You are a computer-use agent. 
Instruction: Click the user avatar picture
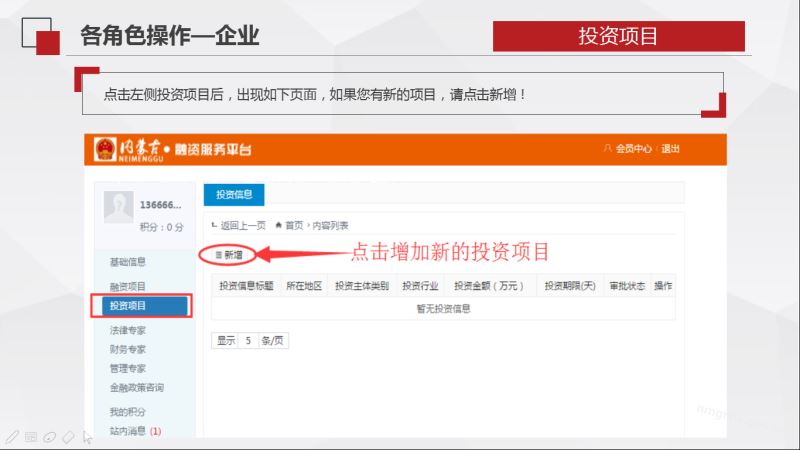tap(119, 208)
